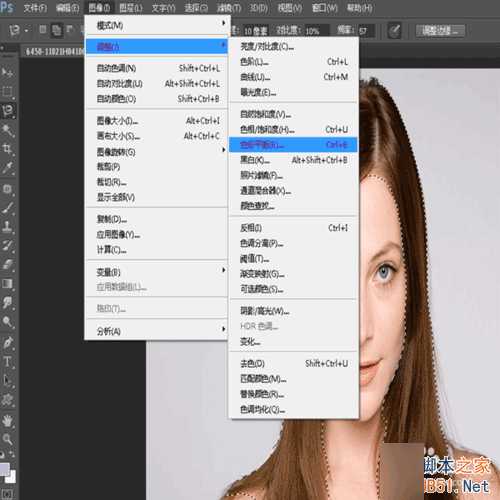Select the Rectangular Marquee tool
Image resolution: width=500 pixels, height=500 pixels.
pos(7,91)
